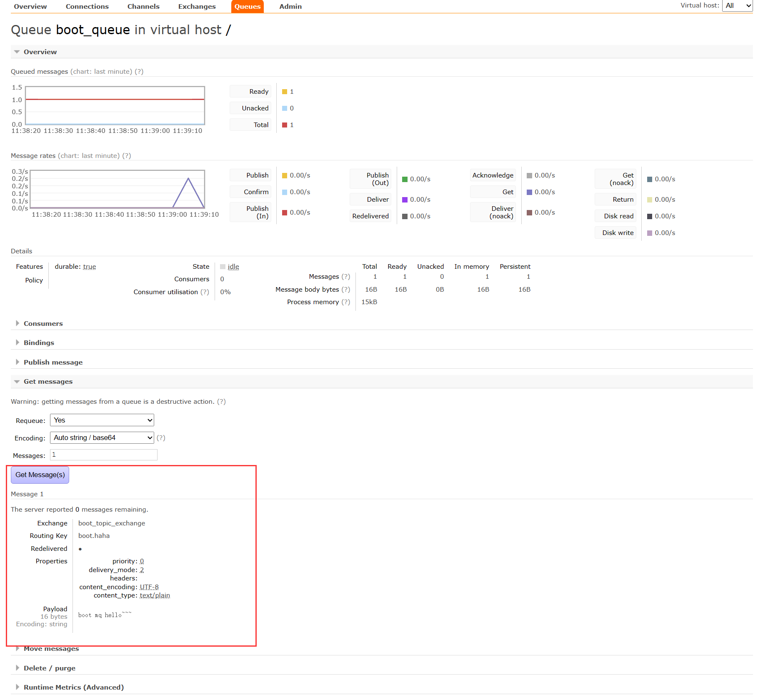The image size is (773, 700).
Task: Click the Queued messages help icon
Action: [x=139, y=71]
